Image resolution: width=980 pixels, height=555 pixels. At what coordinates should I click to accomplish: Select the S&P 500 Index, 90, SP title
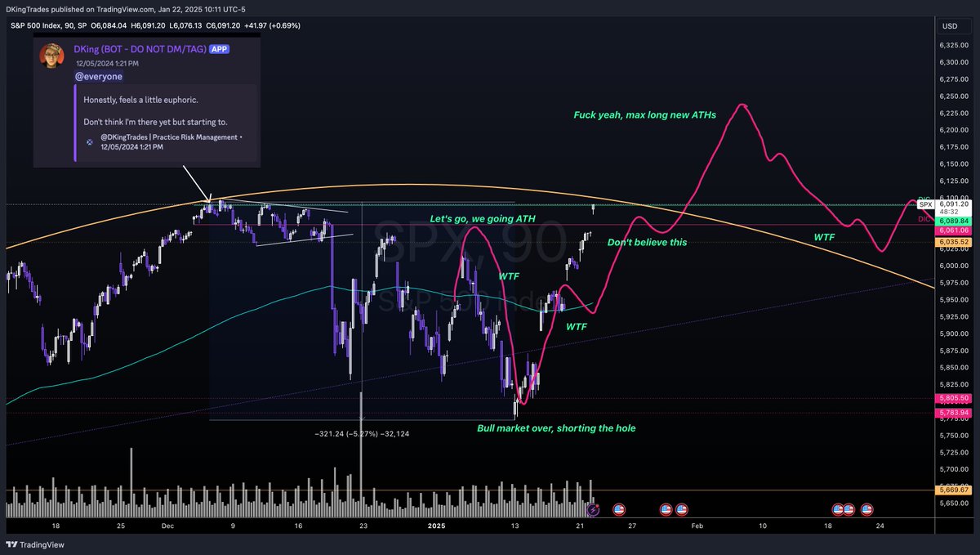48,25
